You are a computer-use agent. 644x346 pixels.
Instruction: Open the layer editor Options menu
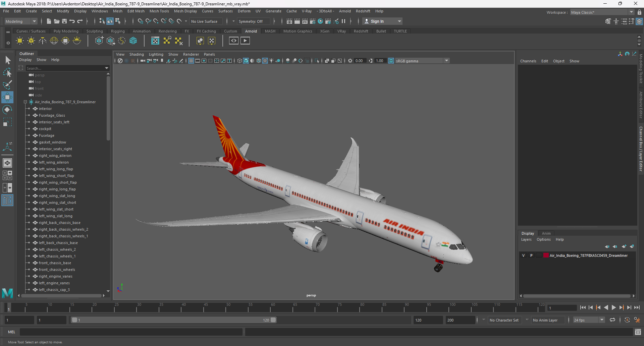(x=543, y=239)
